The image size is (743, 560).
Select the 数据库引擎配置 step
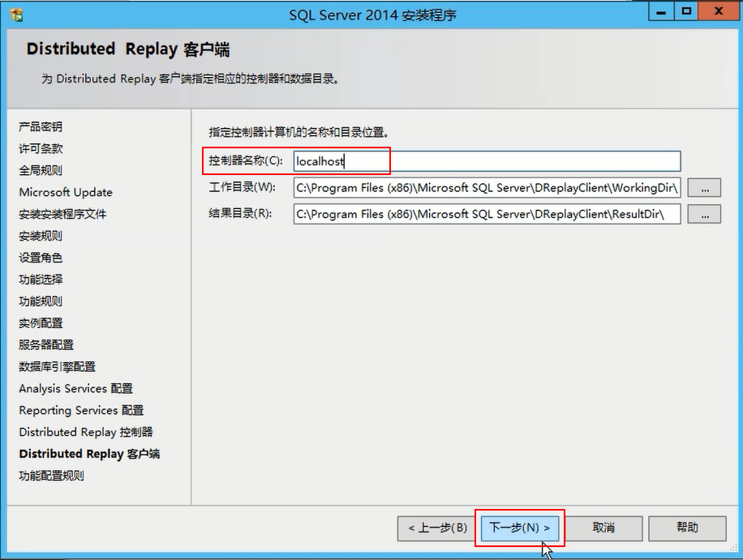point(58,366)
